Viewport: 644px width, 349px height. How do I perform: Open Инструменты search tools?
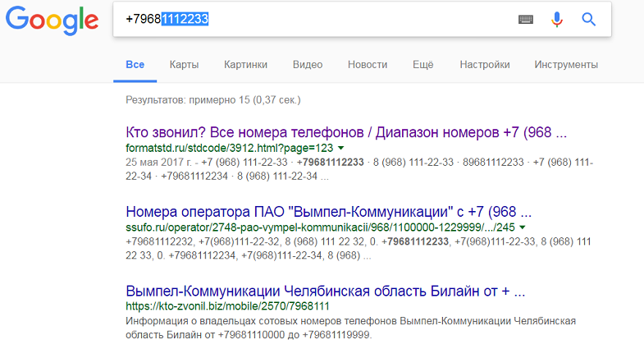pyautogui.click(x=566, y=65)
